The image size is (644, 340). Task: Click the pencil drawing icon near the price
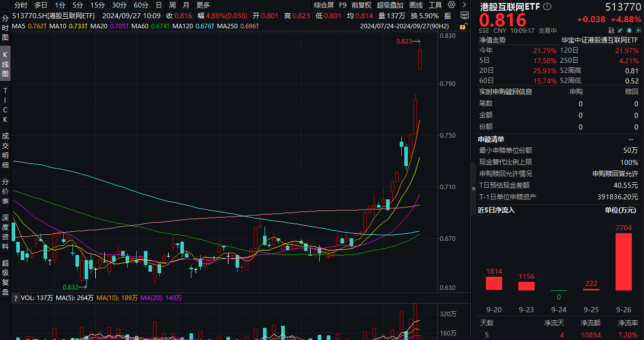click(x=619, y=31)
